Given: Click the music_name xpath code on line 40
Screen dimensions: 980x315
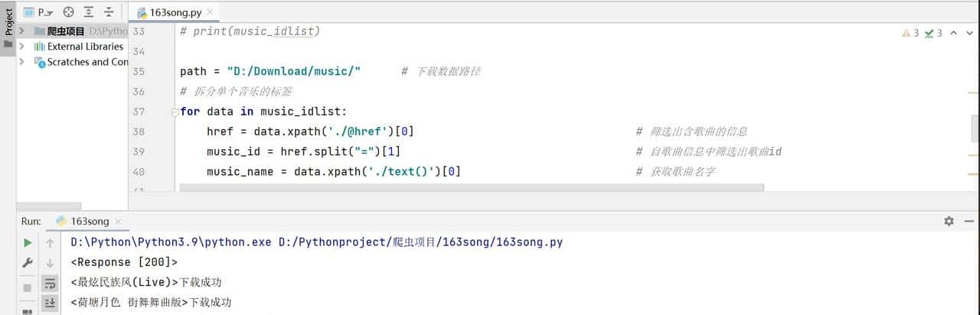Looking at the screenshot, I should point(334,171).
